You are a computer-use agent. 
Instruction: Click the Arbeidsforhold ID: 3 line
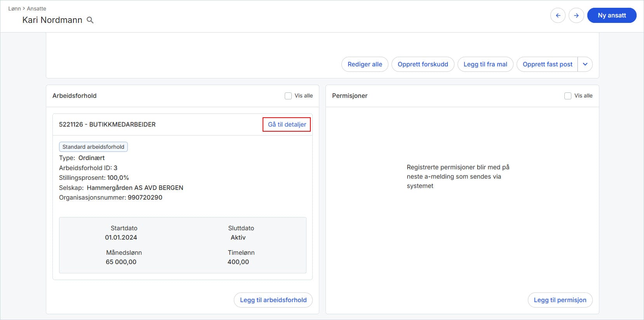pyautogui.click(x=88, y=168)
